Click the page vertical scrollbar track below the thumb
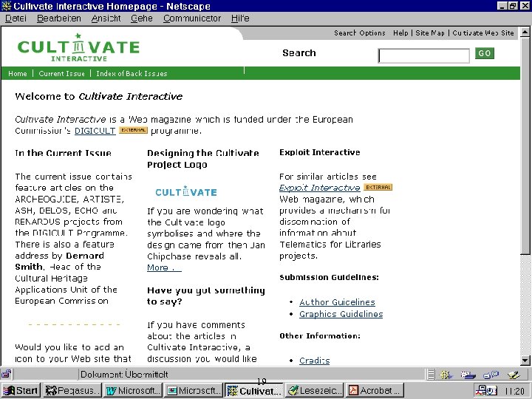Screen dimensions: 532x399 [525, 304]
